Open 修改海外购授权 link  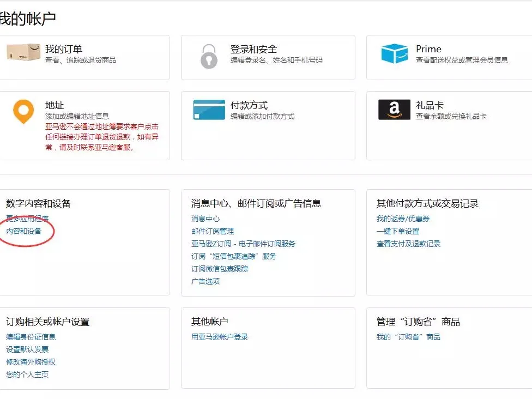point(31,362)
